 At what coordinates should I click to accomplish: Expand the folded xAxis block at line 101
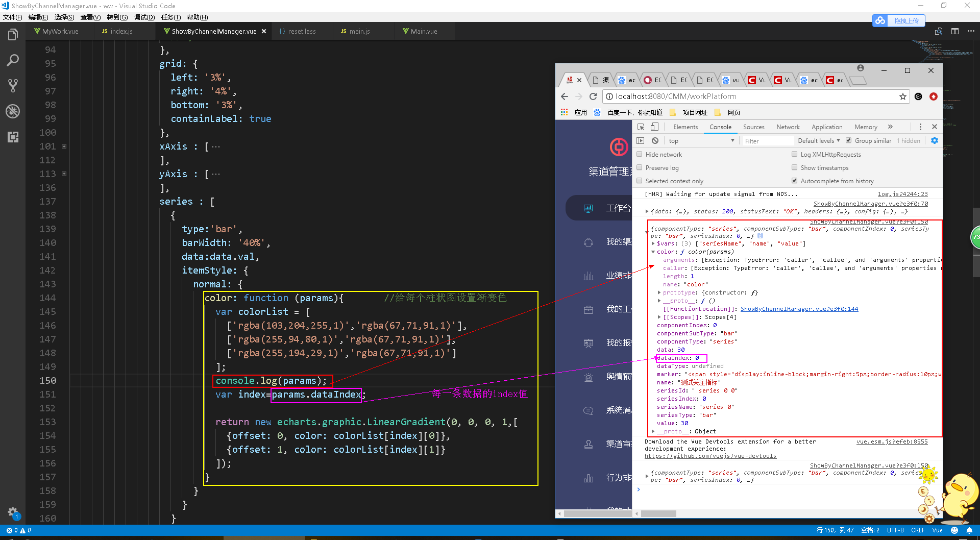coord(64,146)
